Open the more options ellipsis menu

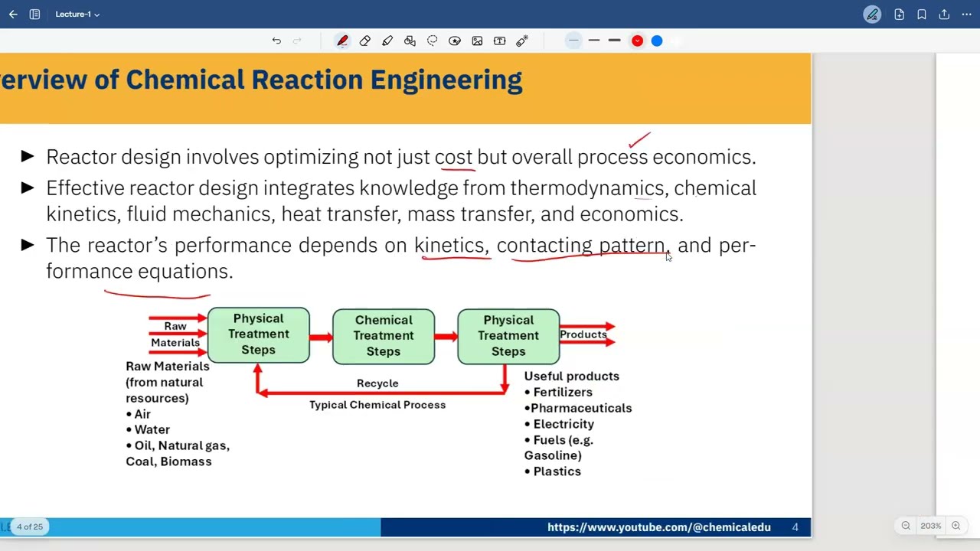965,14
